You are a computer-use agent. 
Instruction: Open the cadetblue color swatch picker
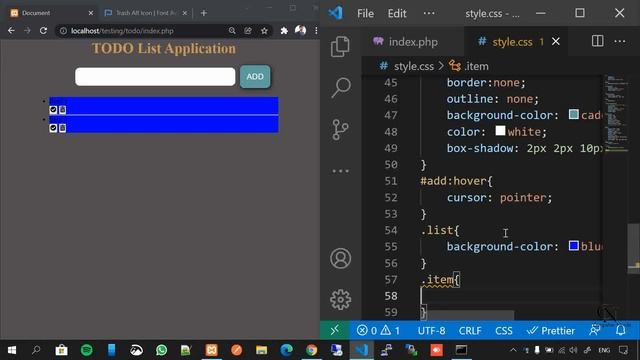(x=573, y=115)
